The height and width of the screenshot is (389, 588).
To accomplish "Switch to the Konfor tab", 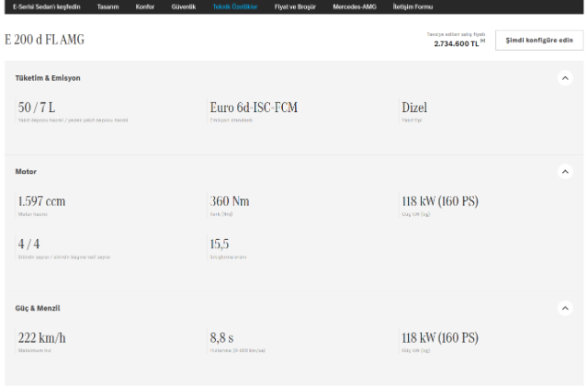I will click(x=145, y=6).
